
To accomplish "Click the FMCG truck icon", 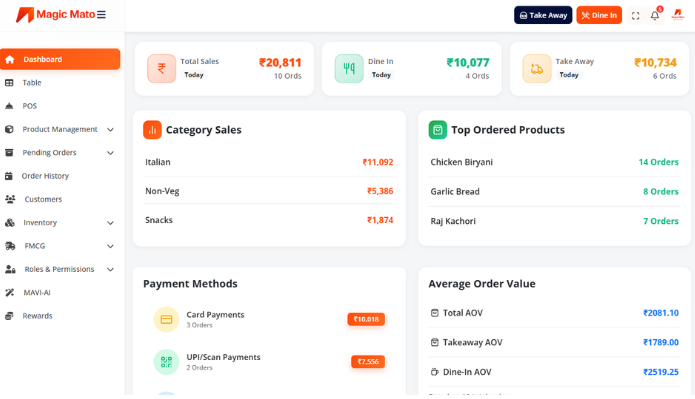I will (10, 246).
